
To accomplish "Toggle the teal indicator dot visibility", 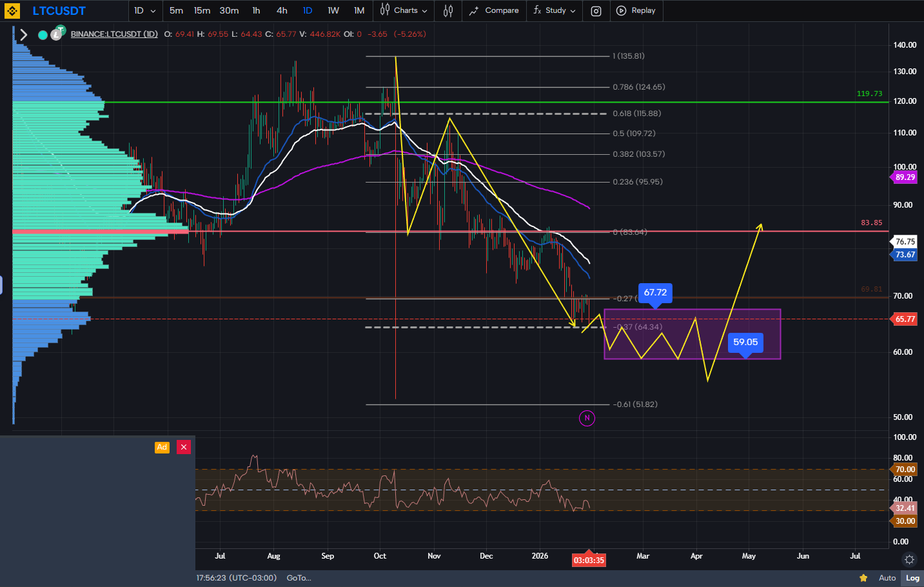I will click(43, 35).
